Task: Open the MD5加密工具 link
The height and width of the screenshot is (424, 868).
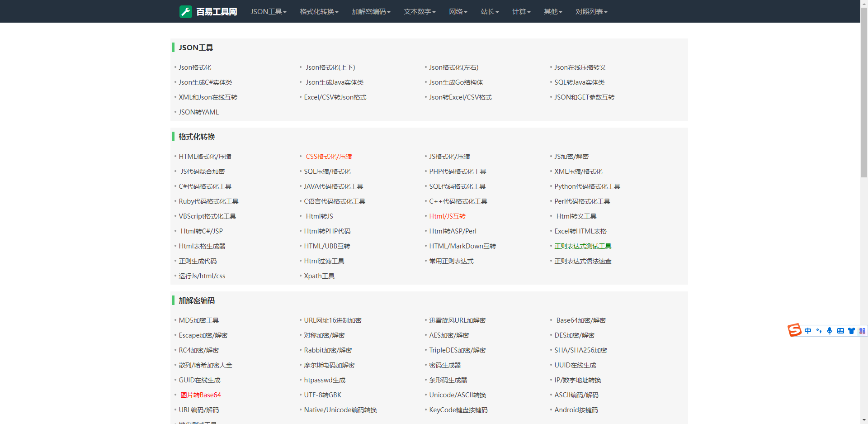Action: click(198, 320)
